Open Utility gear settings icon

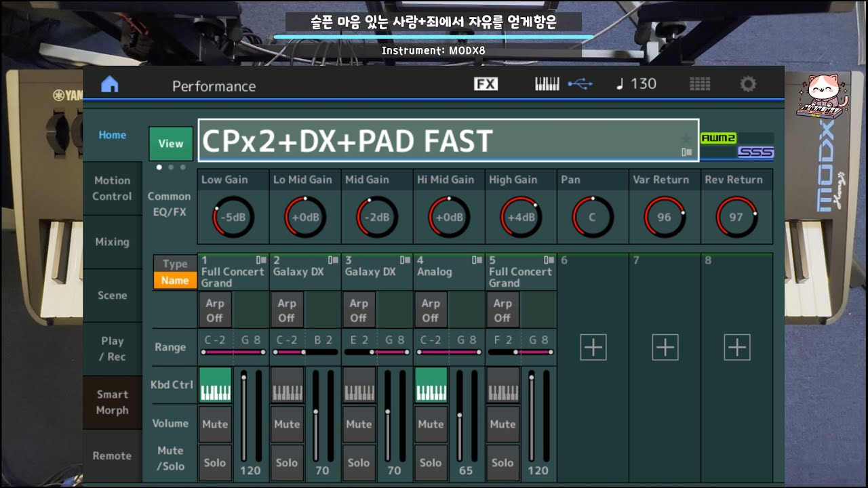tap(748, 84)
